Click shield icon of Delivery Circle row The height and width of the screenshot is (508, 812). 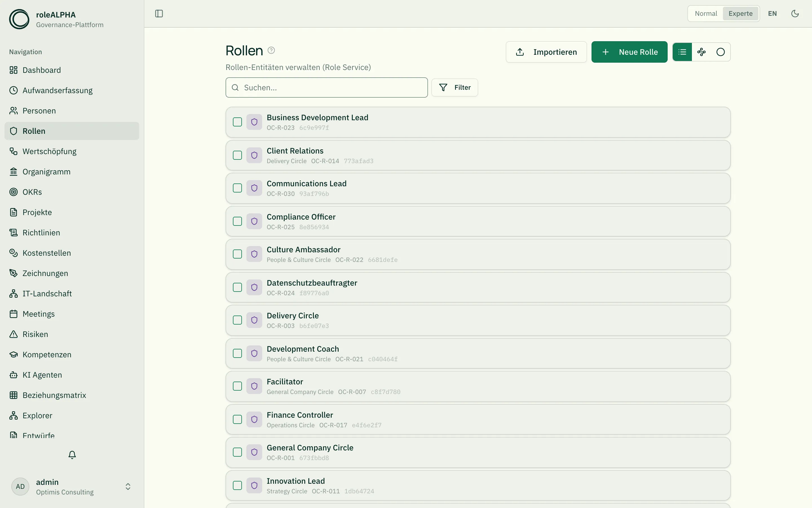click(x=254, y=320)
